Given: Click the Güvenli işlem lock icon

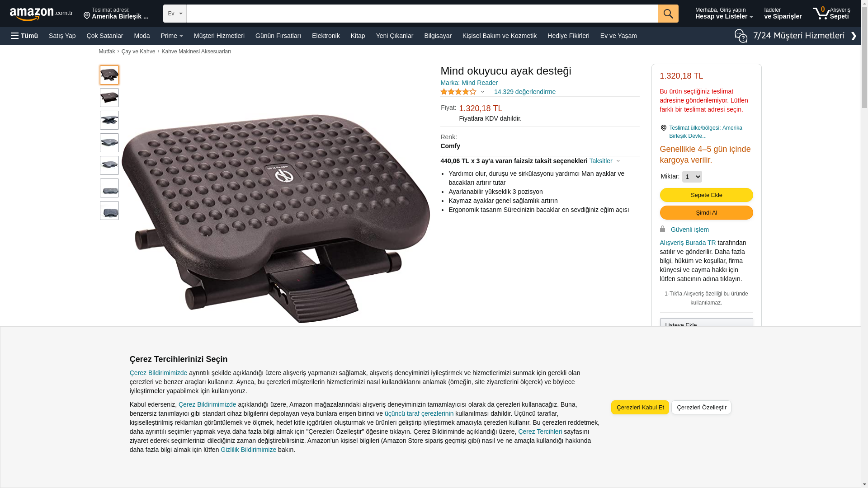Looking at the screenshot, I should pos(663,229).
